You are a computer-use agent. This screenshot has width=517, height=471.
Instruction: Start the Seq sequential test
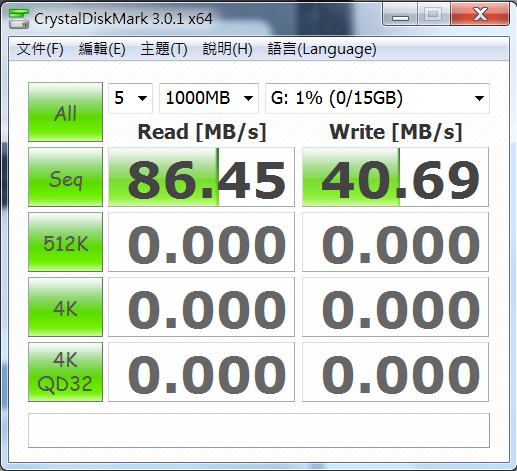pyautogui.click(x=65, y=177)
